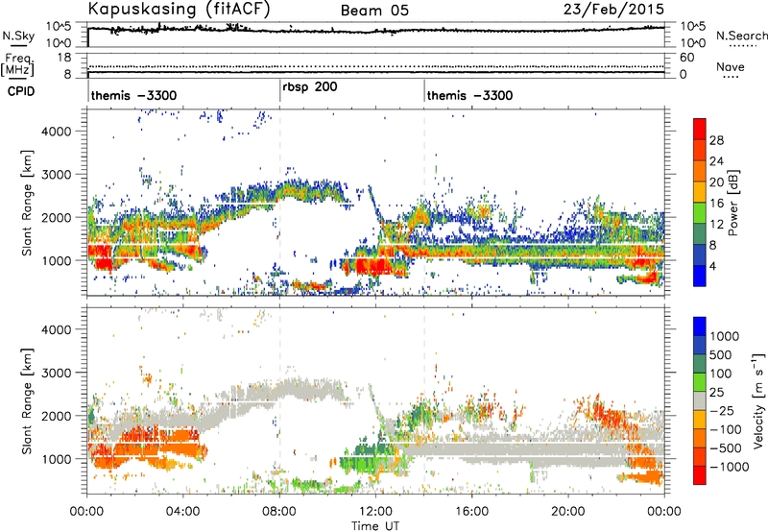This screenshot has width=768, height=532.
Task: Click the first 'themis -3300' CPID label
Action: [x=133, y=95]
